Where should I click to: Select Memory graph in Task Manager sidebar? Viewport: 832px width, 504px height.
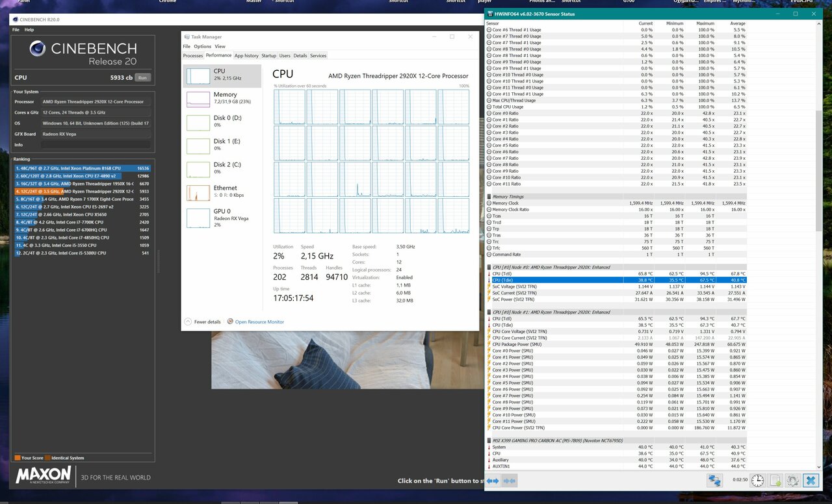pyautogui.click(x=198, y=99)
